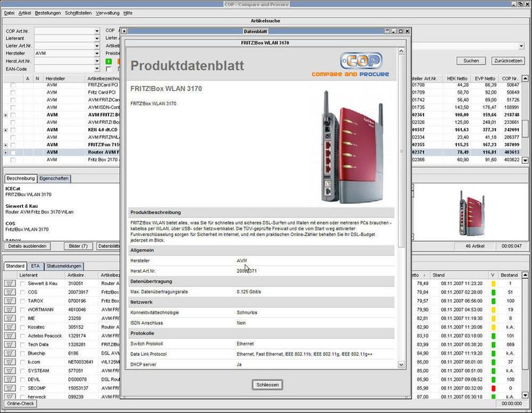Image resolution: width=532 pixels, height=413 pixels.
Task: Tick checkbox in KEN 4.0 dt.CD row
Action: pos(13,130)
